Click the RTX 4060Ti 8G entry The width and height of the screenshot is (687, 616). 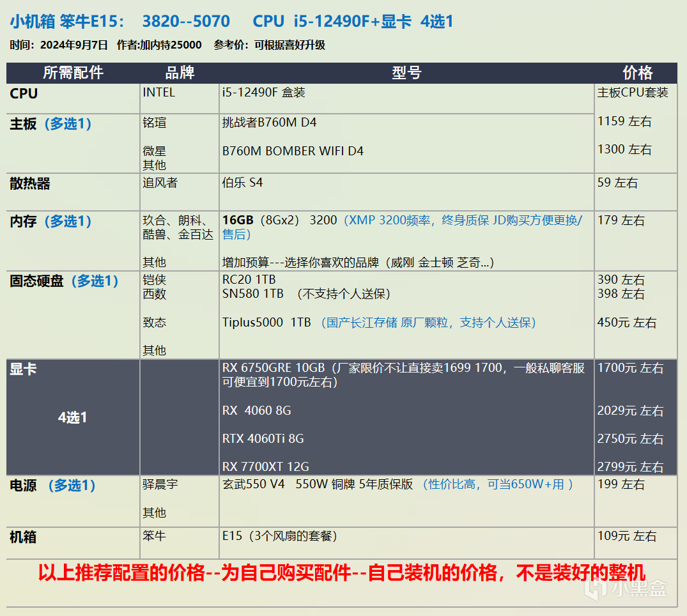(263, 438)
